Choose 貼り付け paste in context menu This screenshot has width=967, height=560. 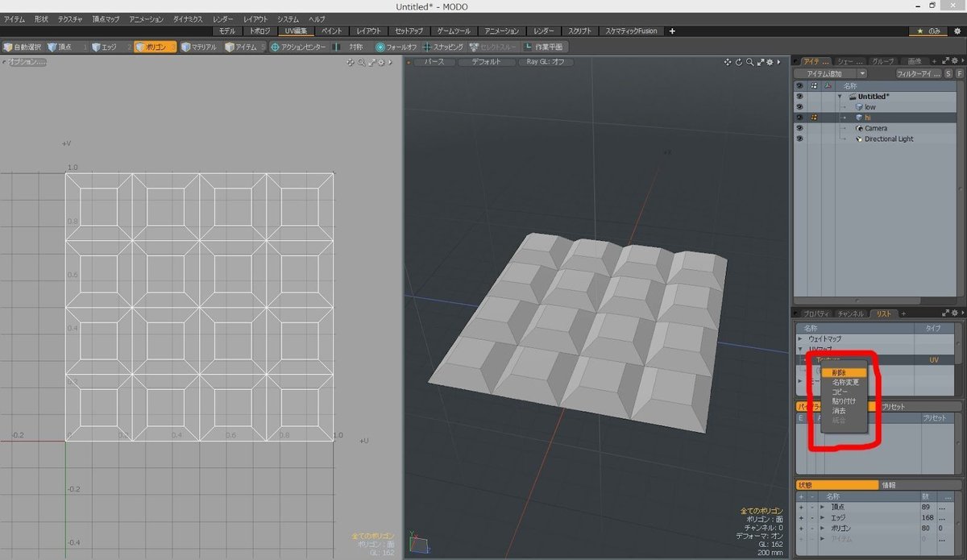tap(844, 401)
